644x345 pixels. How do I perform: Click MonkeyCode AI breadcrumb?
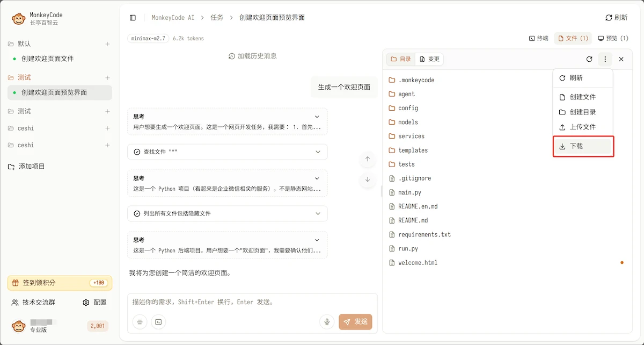click(x=173, y=18)
